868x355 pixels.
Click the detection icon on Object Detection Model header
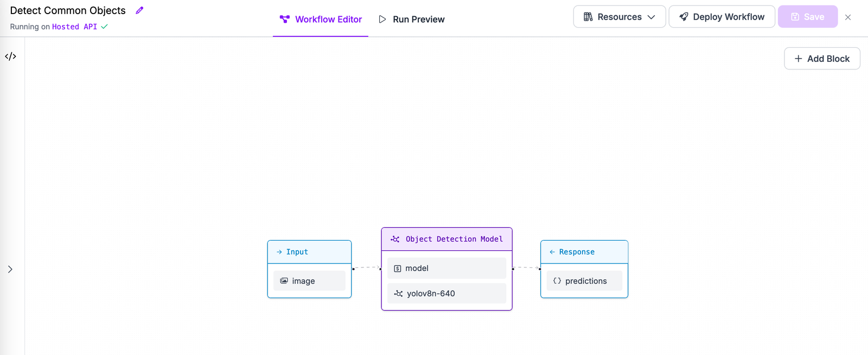[395, 238]
